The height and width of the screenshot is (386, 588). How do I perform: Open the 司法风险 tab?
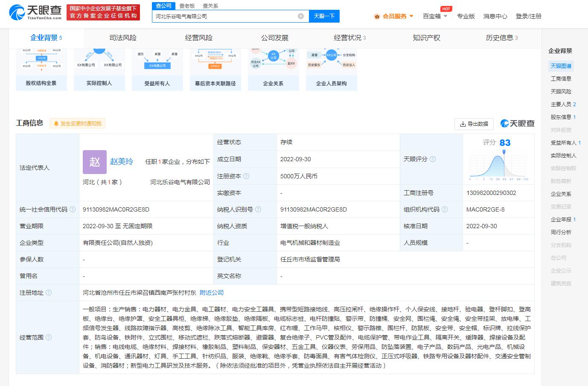pos(123,38)
